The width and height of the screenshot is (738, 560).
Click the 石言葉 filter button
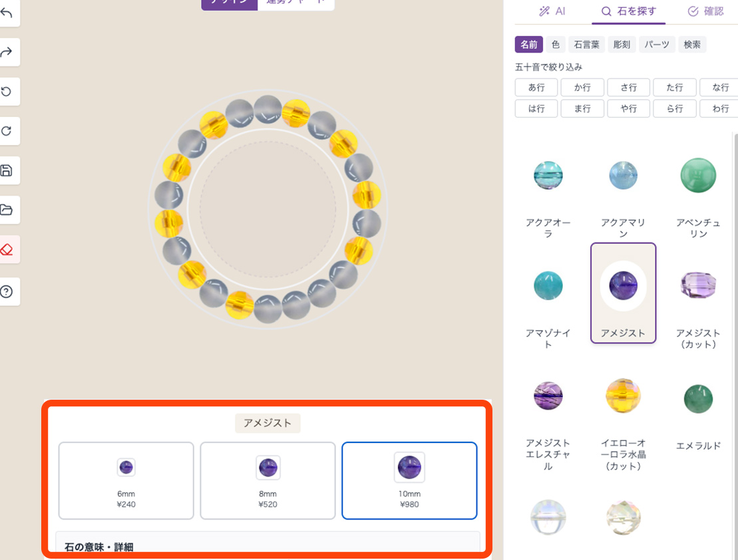tap(587, 45)
